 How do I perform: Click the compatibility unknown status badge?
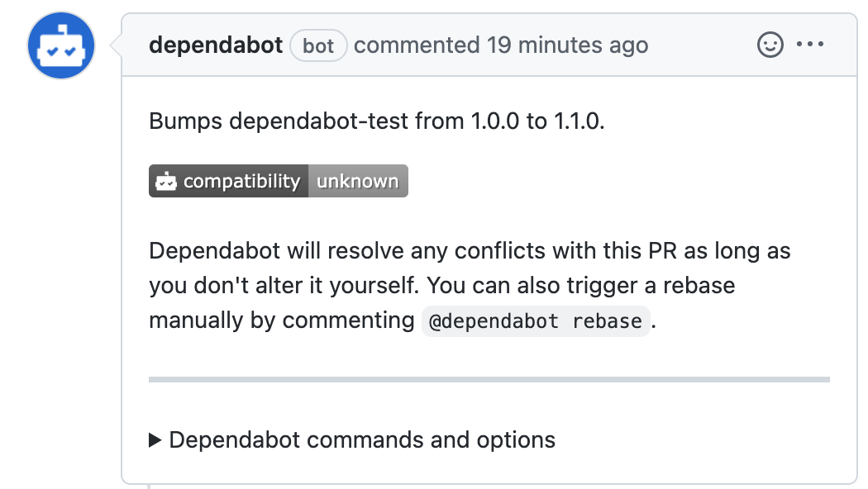278,180
